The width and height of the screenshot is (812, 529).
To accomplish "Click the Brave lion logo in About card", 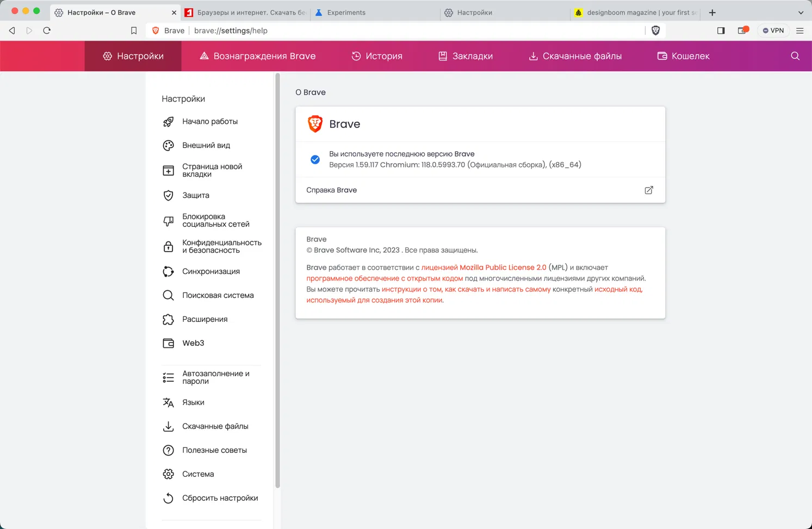I will coord(315,124).
